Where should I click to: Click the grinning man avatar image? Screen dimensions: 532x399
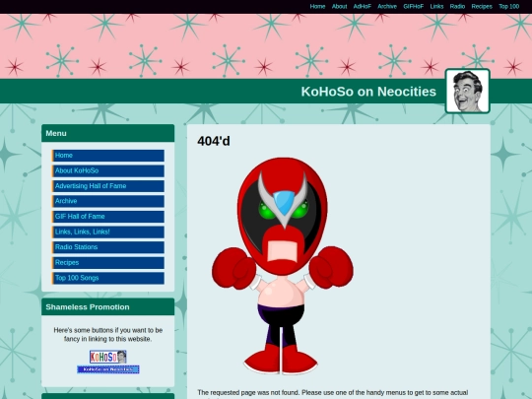coord(468,91)
